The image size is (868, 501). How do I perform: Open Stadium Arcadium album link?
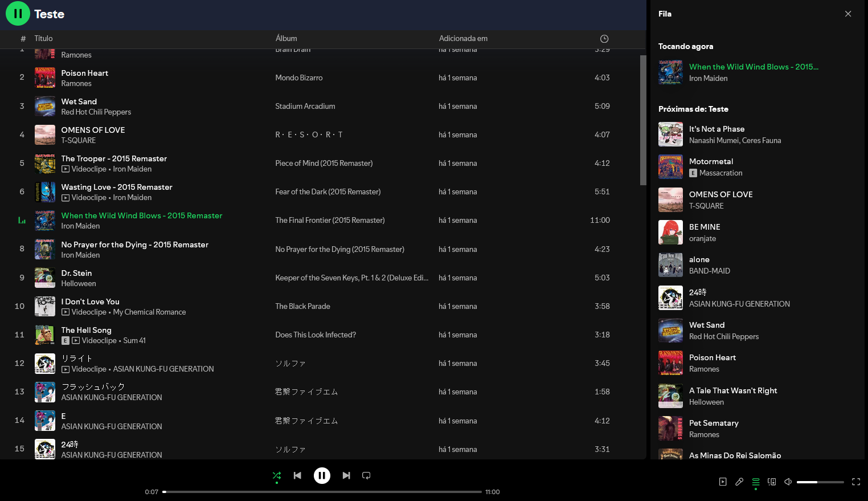(305, 106)
